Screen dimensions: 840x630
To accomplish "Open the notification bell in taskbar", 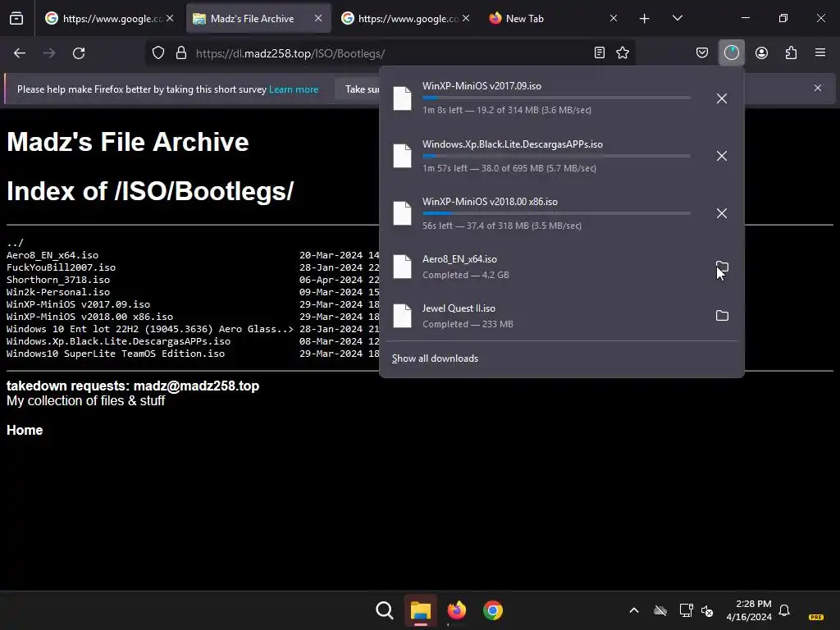I will [784, 610].
